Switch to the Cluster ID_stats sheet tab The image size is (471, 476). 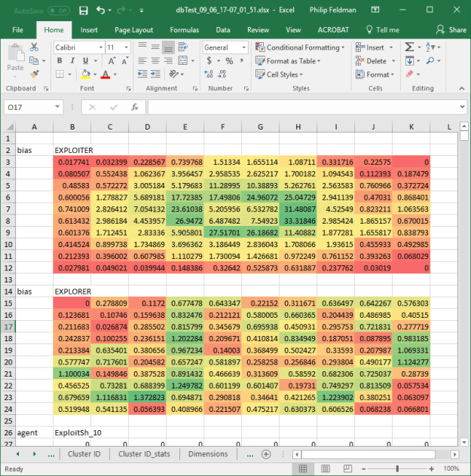142,454
